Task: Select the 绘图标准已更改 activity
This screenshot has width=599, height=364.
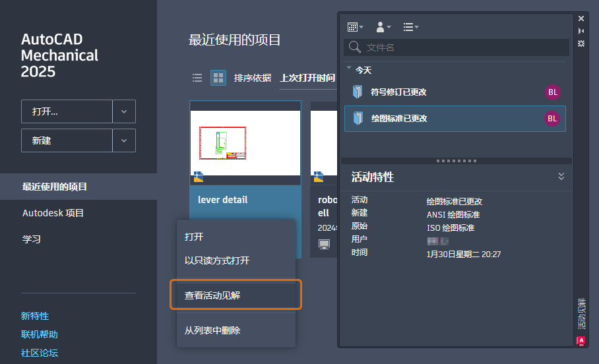Action: tap(455, 119)
